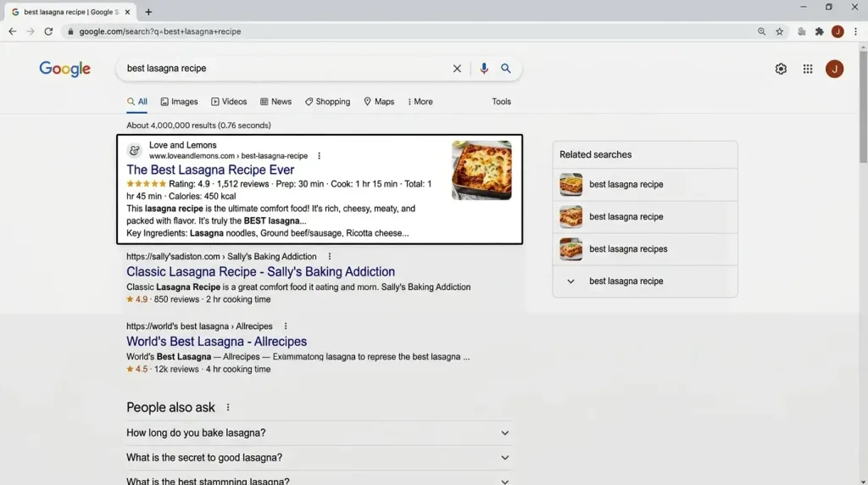Screen dimensions: 868x485
Task: Submit search with the blue magnifier icon
Action: coord(505,68)
